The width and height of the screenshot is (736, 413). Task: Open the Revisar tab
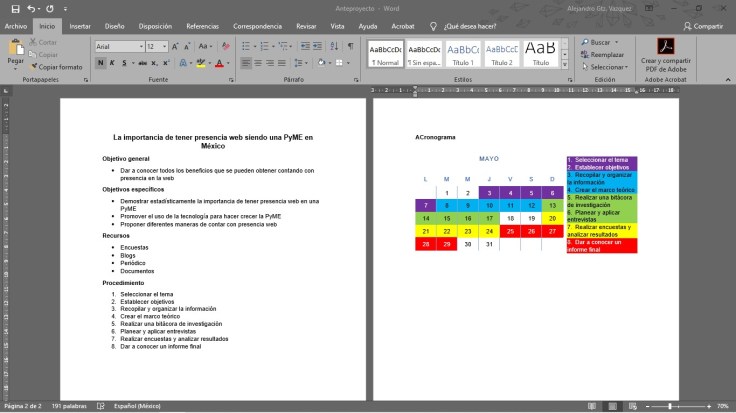[306, 26]
